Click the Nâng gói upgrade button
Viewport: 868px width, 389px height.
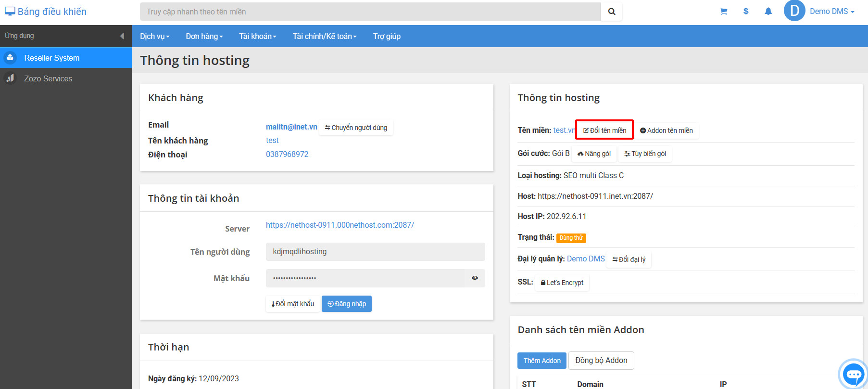[x=594, y=154]
